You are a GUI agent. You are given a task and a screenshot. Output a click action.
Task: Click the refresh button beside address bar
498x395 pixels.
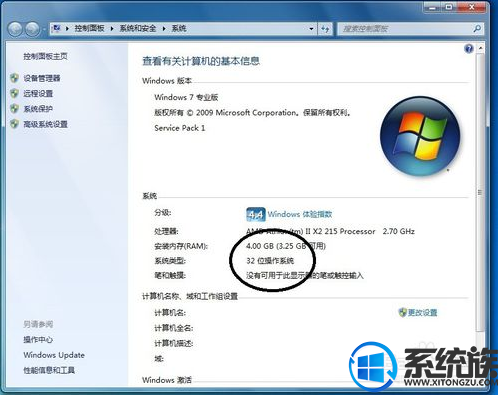click(x=325, y=29)
